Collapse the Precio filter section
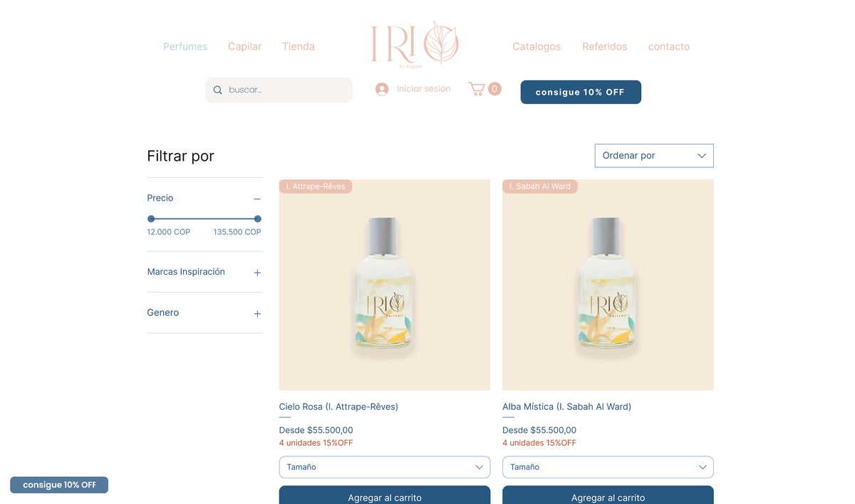This screenshot has width=855, height=504. click(257, 199)
